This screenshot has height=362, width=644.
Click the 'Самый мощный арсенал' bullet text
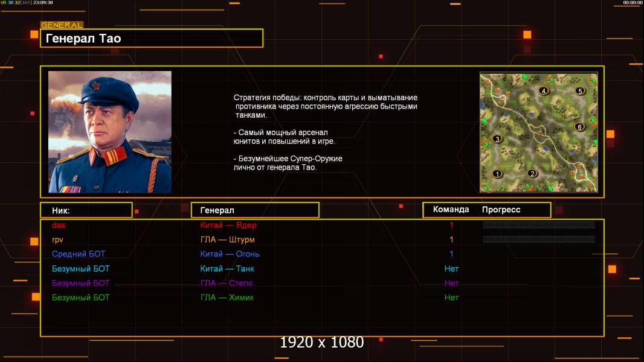click(284, 137)
